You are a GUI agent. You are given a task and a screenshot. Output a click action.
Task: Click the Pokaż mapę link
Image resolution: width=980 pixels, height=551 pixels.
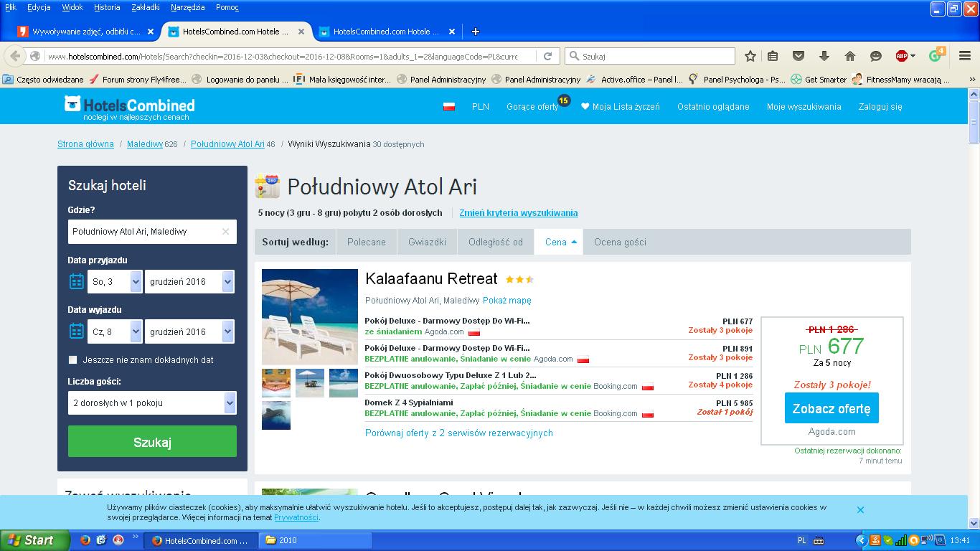pos(507,301)
